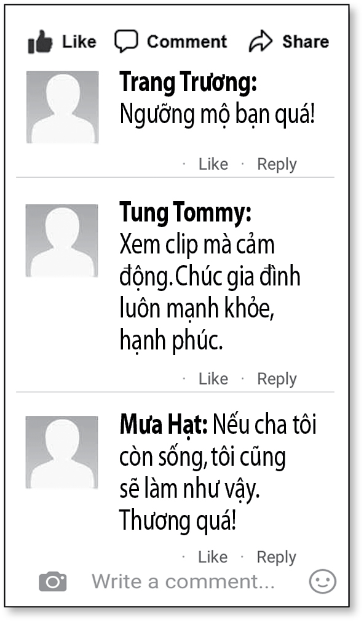Reply to Tung Tommy's comment
The height and width of the screenshot is (622, 364).
[277, 379]
